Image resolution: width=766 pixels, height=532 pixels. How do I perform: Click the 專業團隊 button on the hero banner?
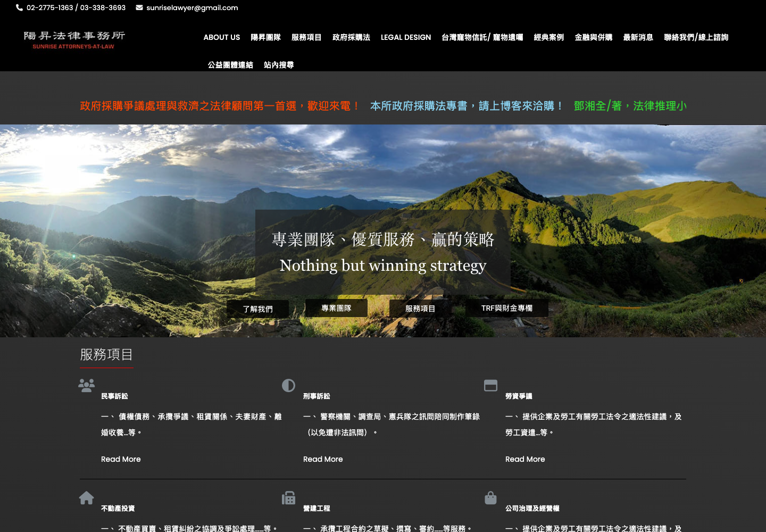(x=336, y=308)
